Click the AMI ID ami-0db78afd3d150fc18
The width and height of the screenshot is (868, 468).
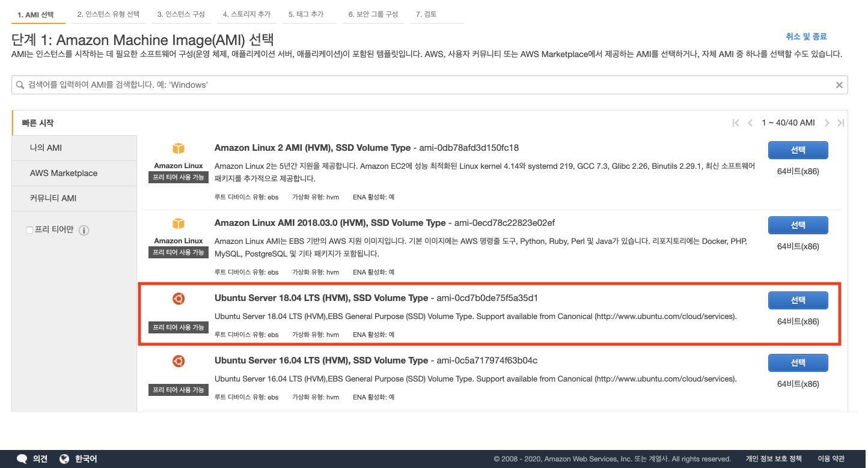coord(469,148)
